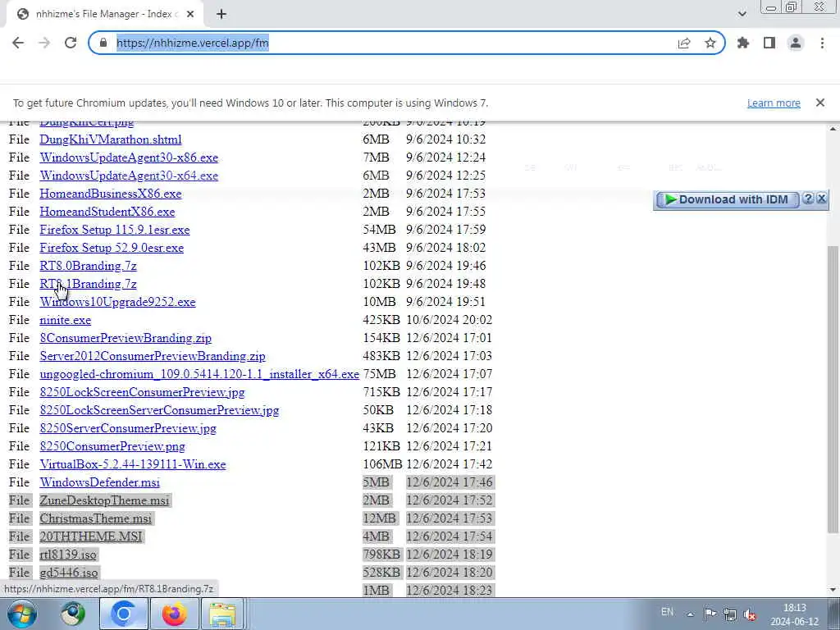Open the profile avatar menu
The height and width of the screenshot is (630, 840).
[x=796, y=43]
